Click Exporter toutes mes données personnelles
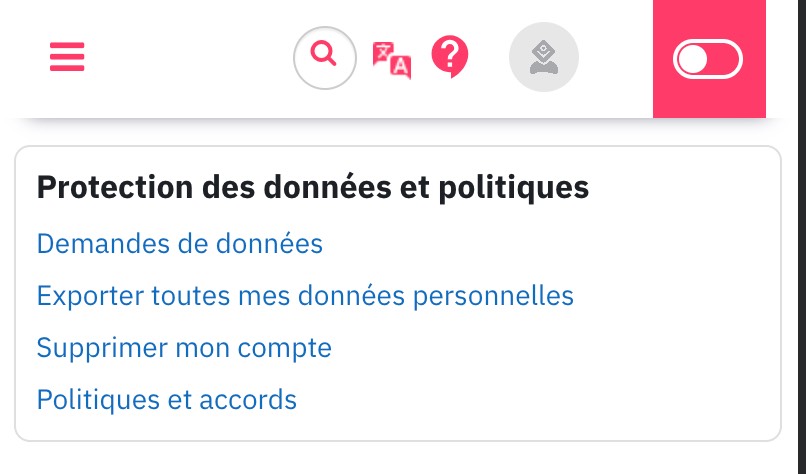The width and height of the screenshot is (806, 474). [305, 296]
